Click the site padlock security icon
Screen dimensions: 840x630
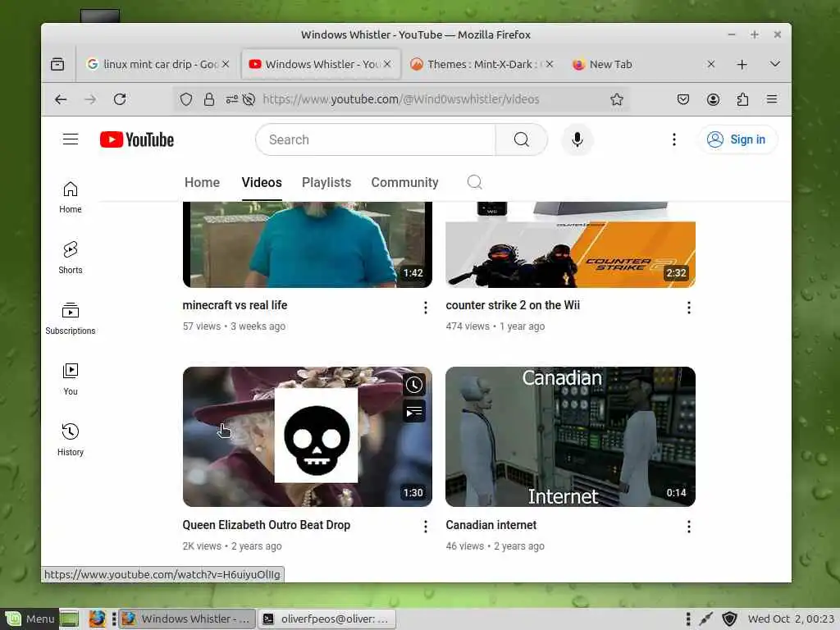[209, 99]
